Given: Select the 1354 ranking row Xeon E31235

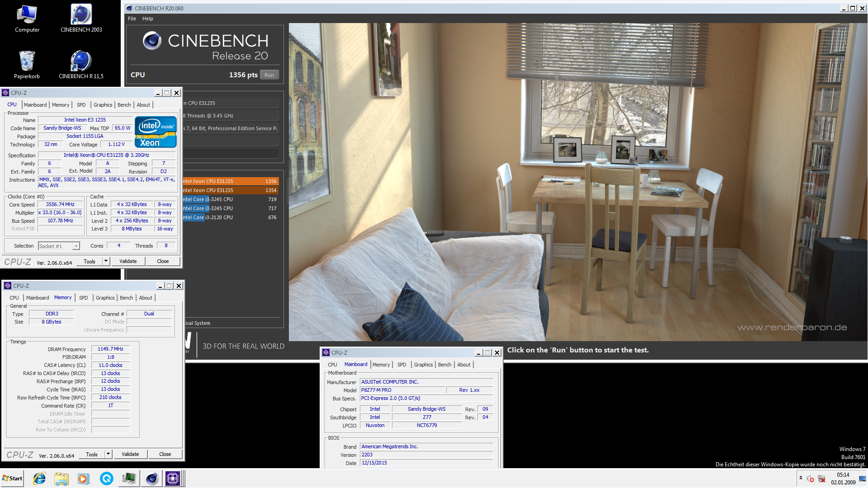Looking at the screenshot, I should coord(230,190).
